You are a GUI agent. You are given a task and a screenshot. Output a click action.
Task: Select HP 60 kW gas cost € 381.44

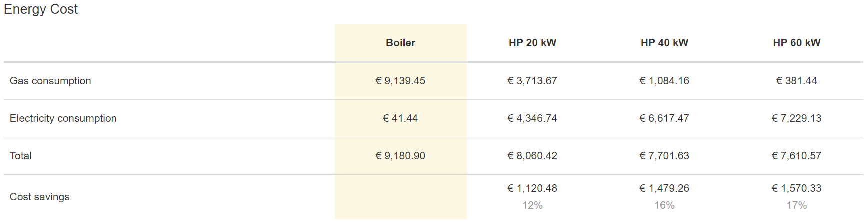pyautogui.click(x=796, y=81)
